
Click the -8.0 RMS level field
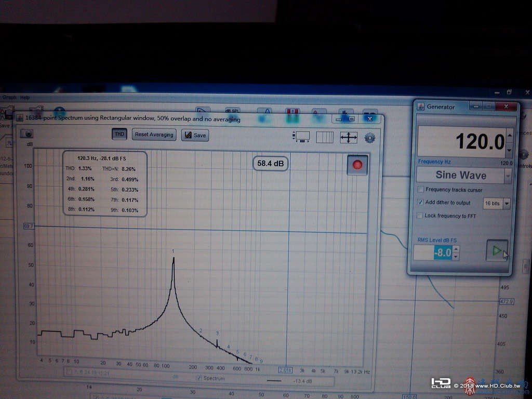(433, 253)
